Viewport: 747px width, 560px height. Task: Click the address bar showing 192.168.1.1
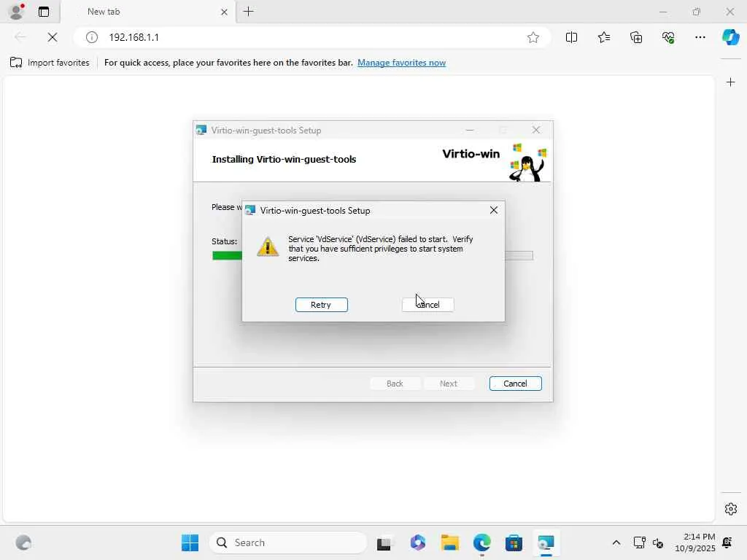[312, 37]
